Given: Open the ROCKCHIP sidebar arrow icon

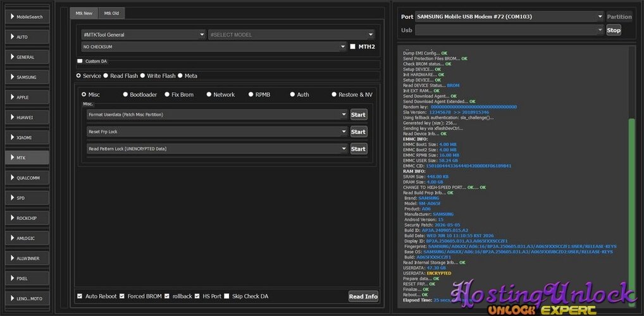Looking at the screenshot, I should click(x=12, y=218).
